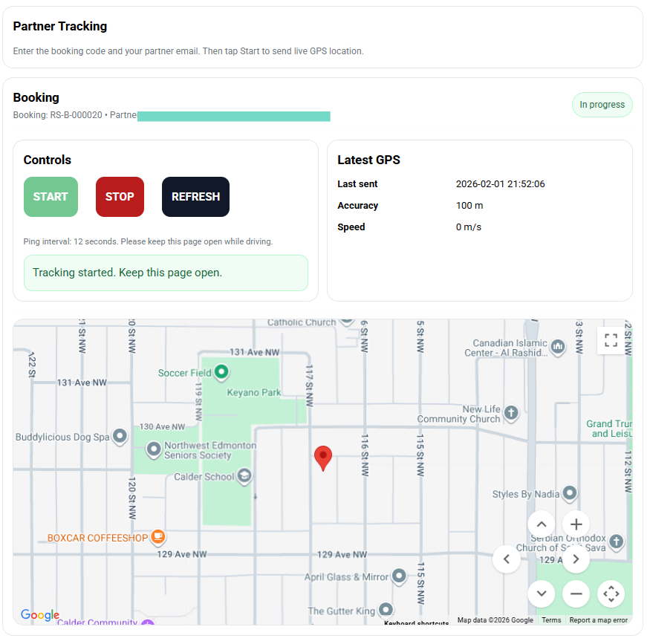This screenshot has width=647, height=644.
Task: Open the Serbian Orthodox Church marker
Action: (617, 541)
